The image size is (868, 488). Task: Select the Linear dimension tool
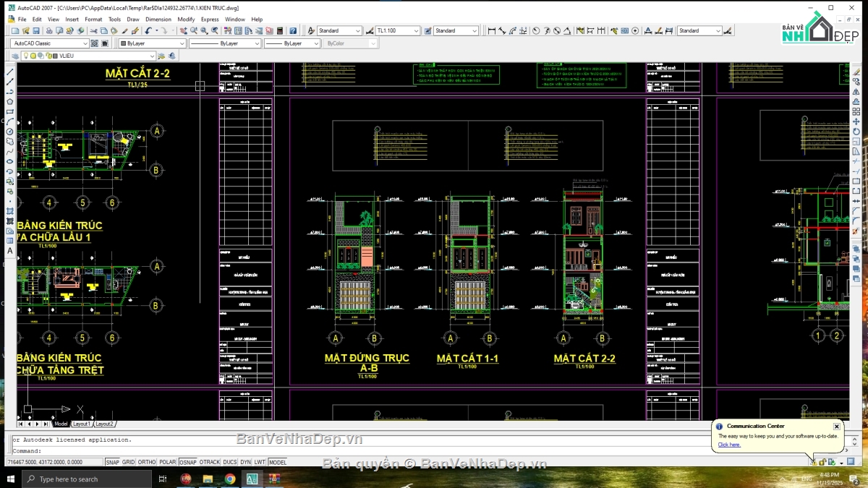point(492,30)
